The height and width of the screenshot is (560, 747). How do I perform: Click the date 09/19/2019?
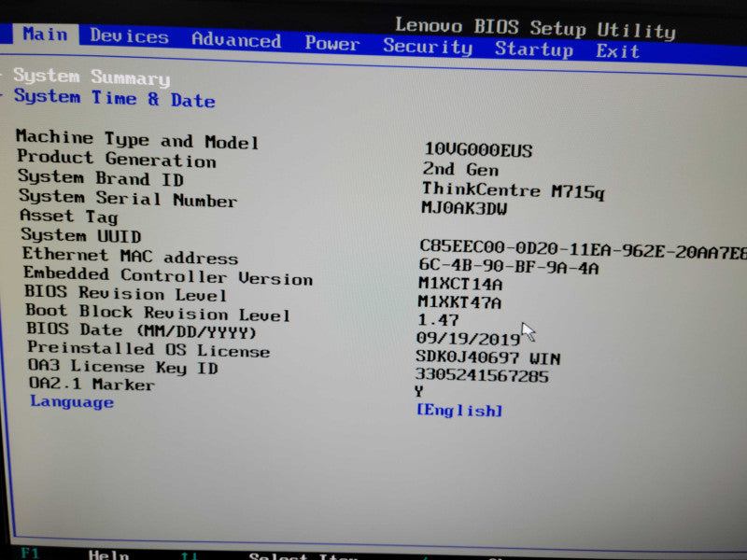(x=468, y=338)
